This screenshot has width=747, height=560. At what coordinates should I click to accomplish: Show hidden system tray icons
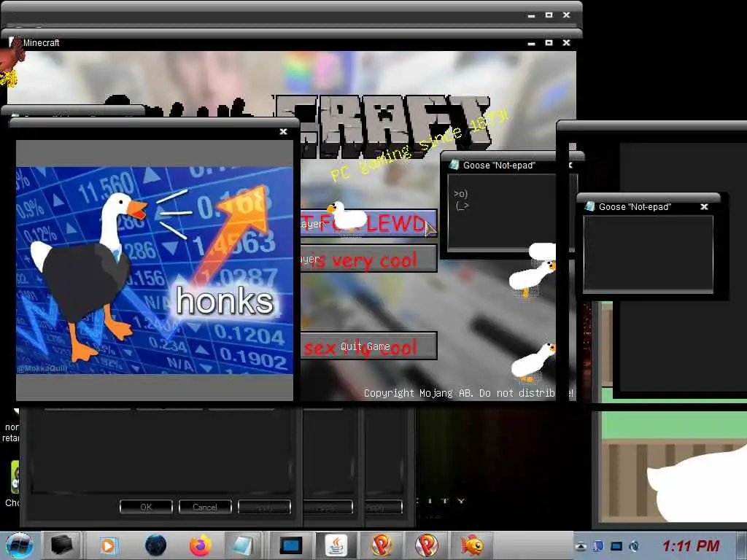[580, 546]
